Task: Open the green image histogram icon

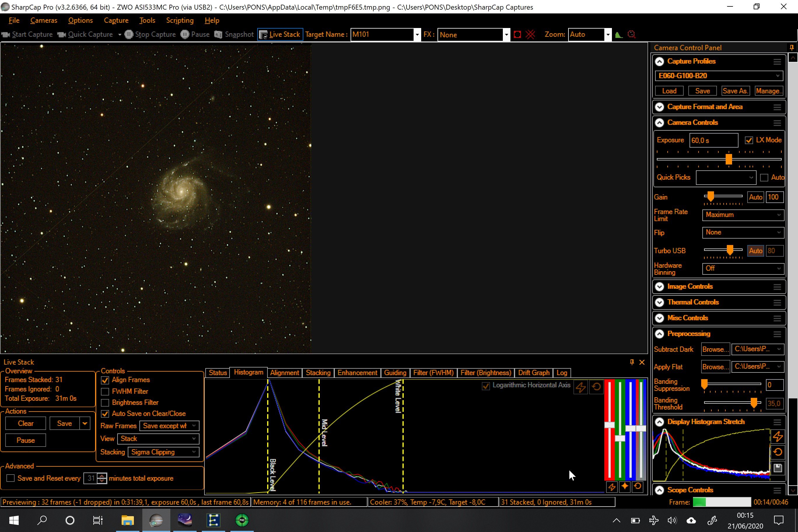Action: pos(619,35)
